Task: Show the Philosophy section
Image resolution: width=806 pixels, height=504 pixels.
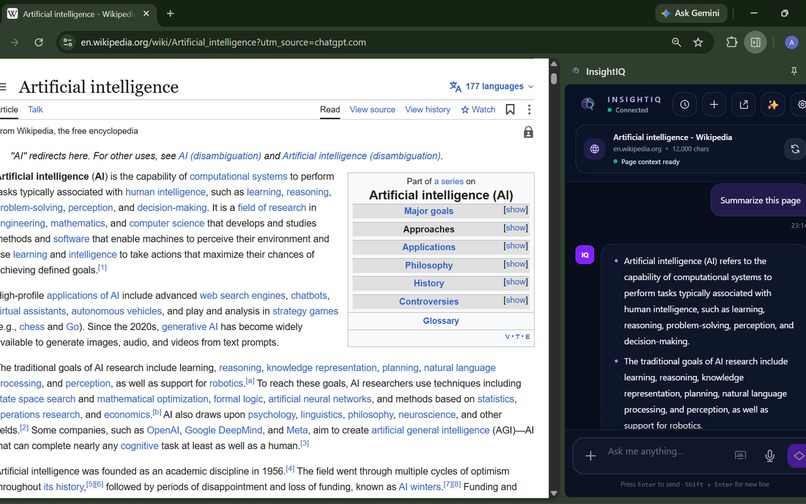Action: 516,264
